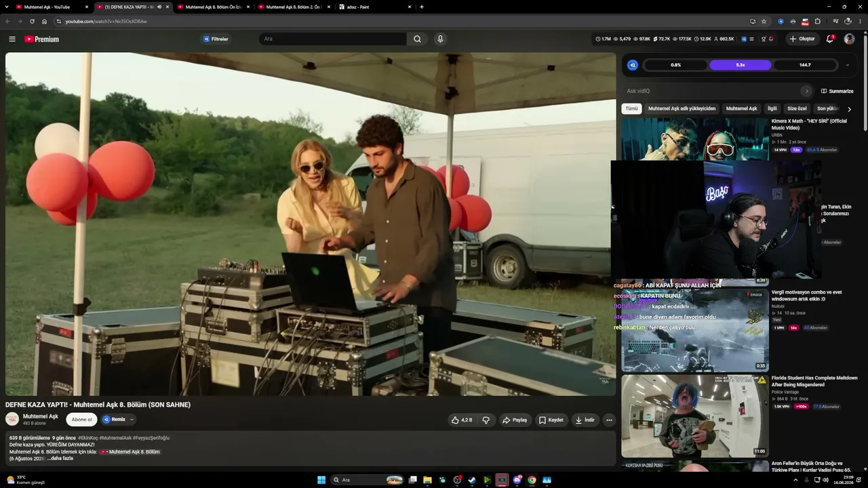
Task: Open the account avatar menu
Action: [x=849, y=39]
